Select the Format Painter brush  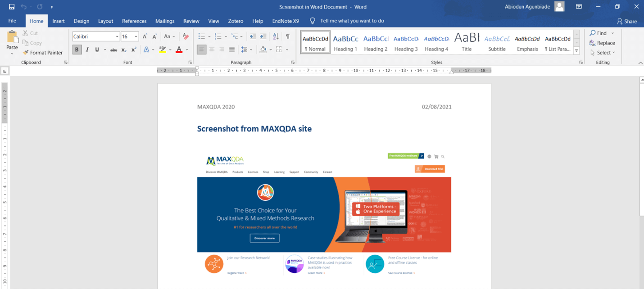pyautogui.click(x=26, y=53)
